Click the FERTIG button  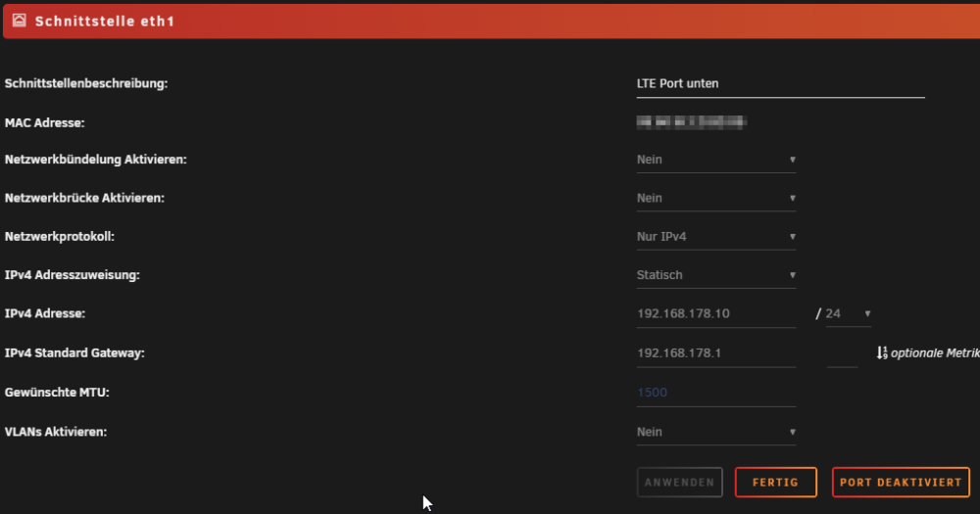(x=775, y=482)
